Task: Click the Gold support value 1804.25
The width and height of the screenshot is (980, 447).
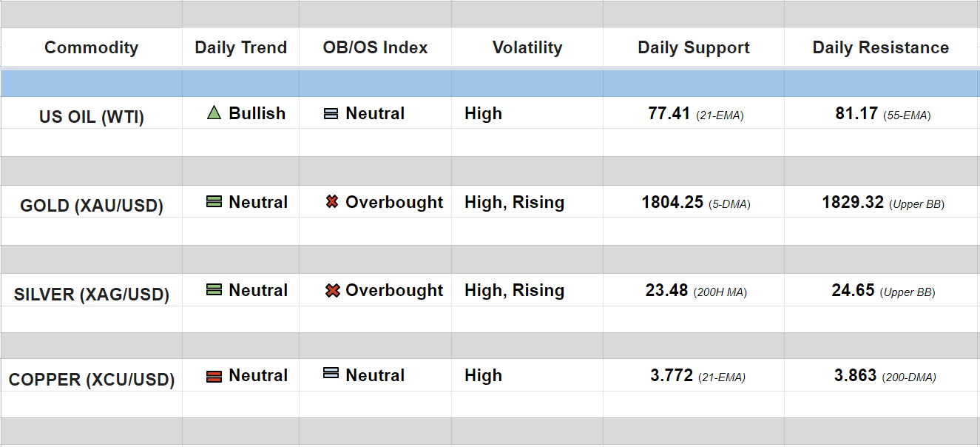Action: tap(672, 202)
